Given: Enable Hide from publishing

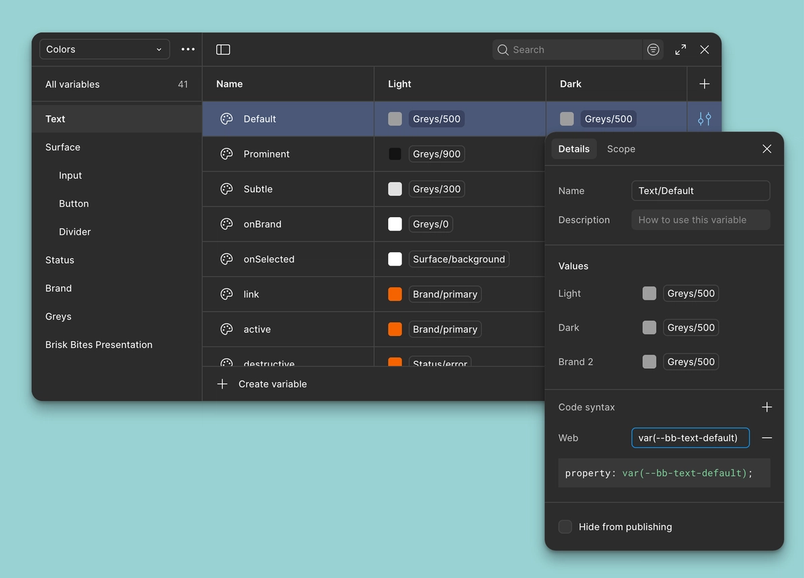Looking at the screenshot, I should (x=565, y=527).
